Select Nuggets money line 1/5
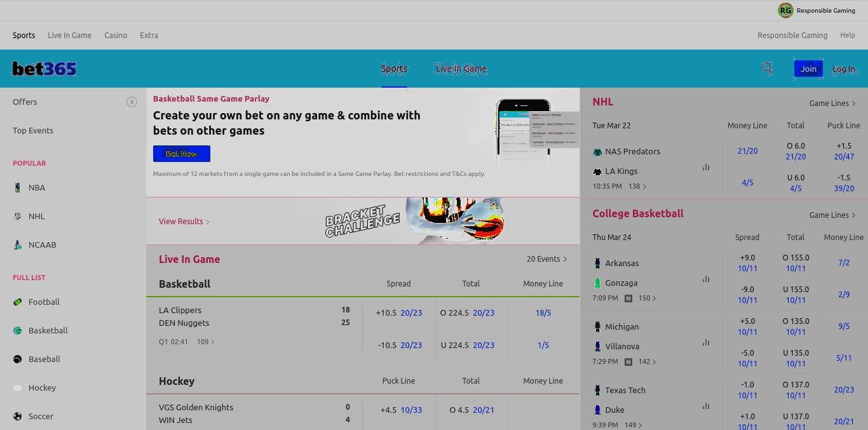Viewport: 868px width, 430px height. (543, 345)
